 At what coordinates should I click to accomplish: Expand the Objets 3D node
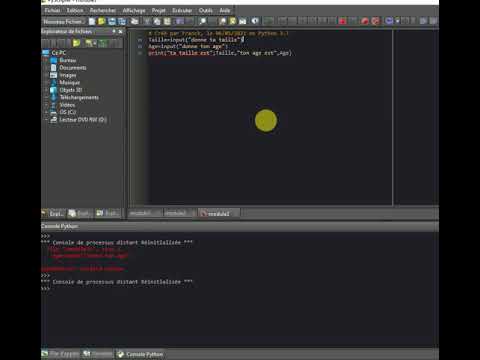pos(46,90)
